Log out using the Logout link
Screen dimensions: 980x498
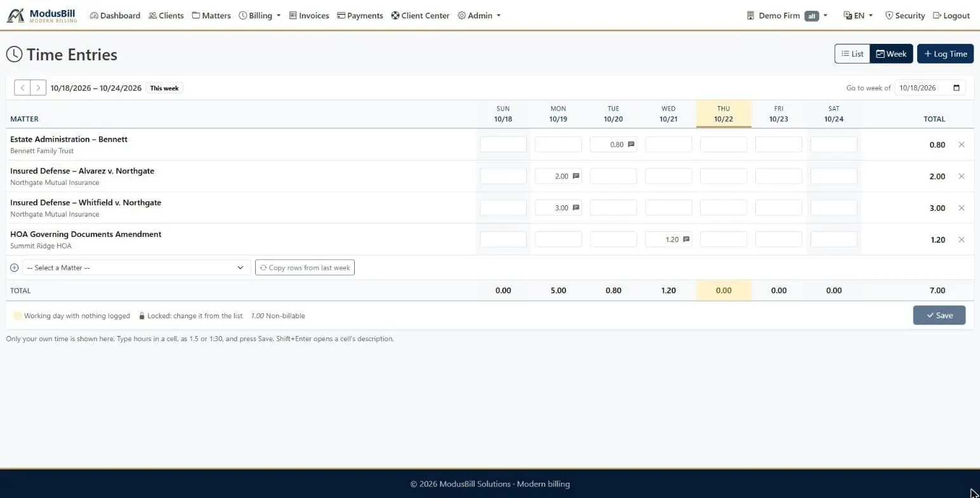click(951, 15)
